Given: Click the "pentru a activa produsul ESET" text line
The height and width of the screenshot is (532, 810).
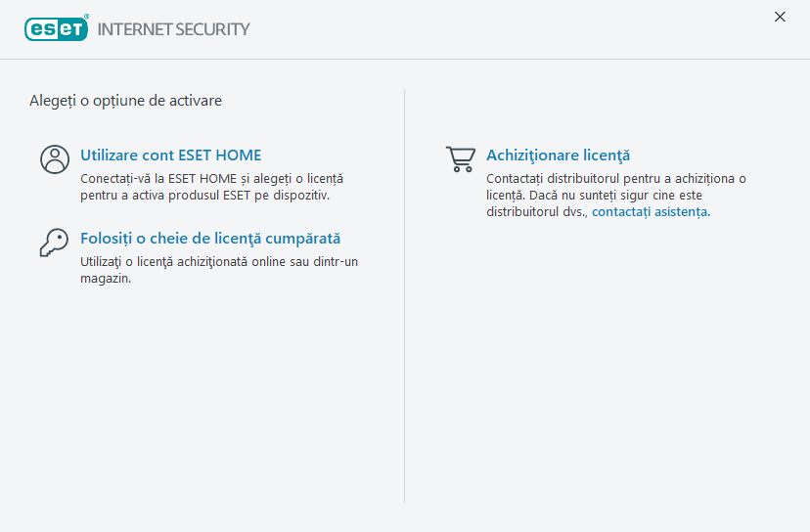Looking at the screenshot, I should 204,195.
